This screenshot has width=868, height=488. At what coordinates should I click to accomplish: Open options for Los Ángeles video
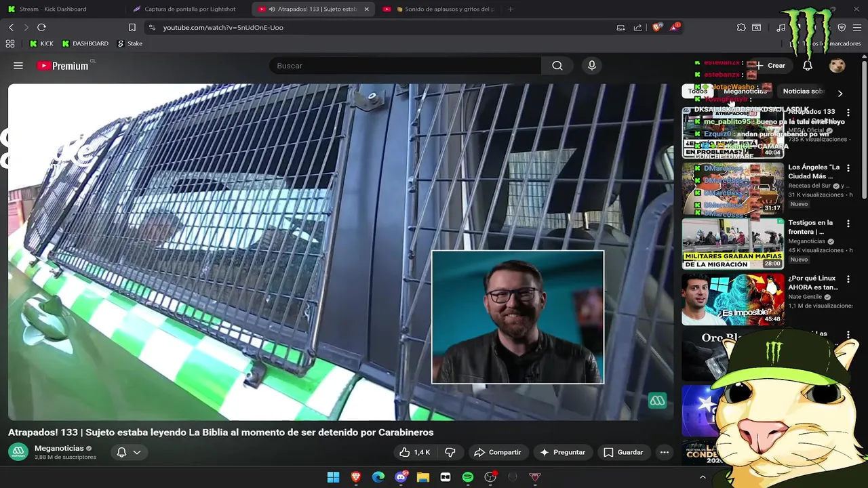click(848, 168)
